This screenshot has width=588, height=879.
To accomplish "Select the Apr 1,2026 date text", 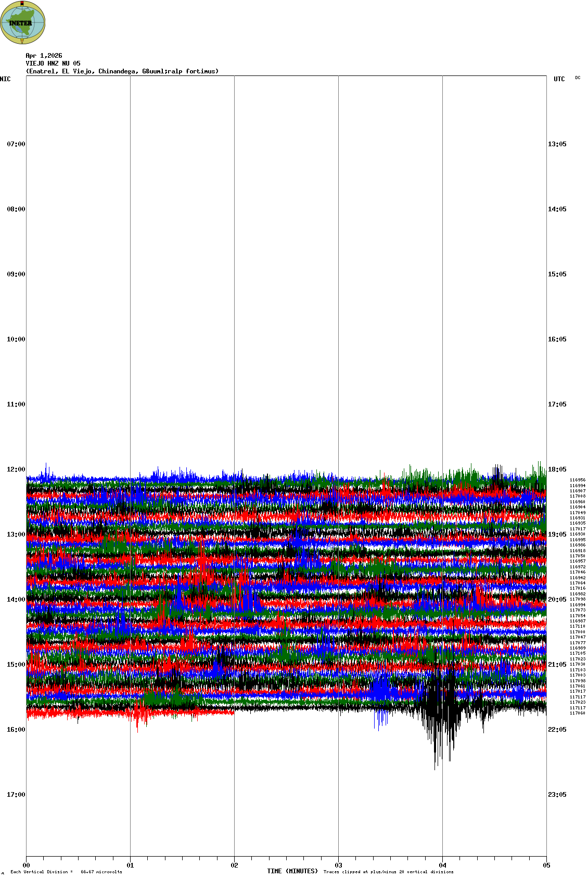I will tap(44, 56).
